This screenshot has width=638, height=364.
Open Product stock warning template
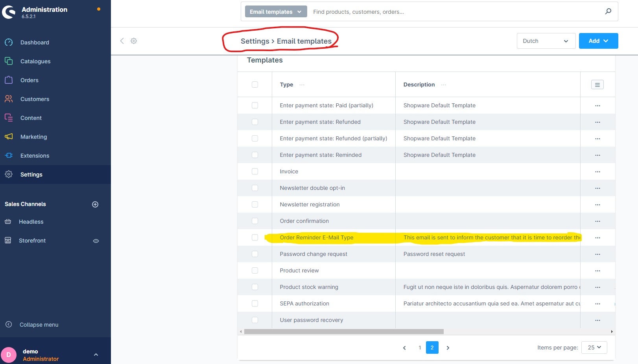coord(309,287)
